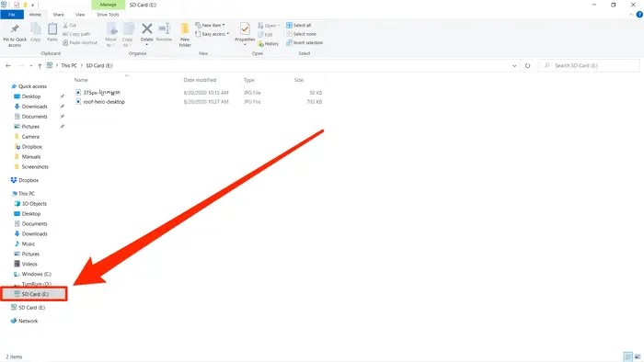Select the roof-hero-desktop file

pyautogui.click(x=104, y=102)
